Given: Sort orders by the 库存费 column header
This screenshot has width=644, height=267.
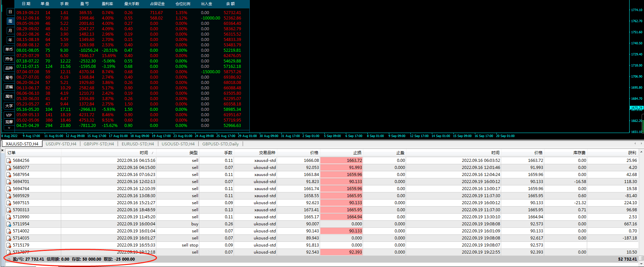Looking at the screenshot, I should coord(565,153).
